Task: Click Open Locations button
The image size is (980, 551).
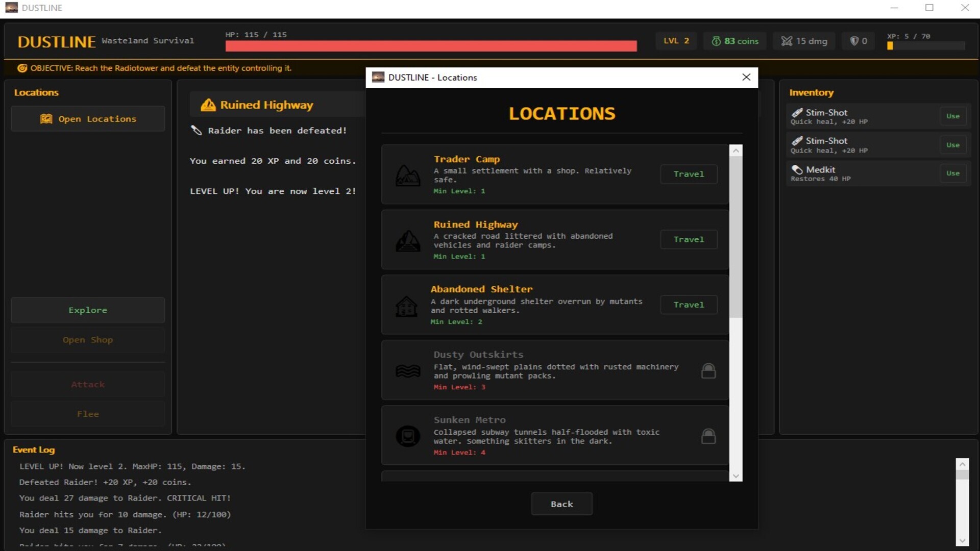Action: [88, 119]
